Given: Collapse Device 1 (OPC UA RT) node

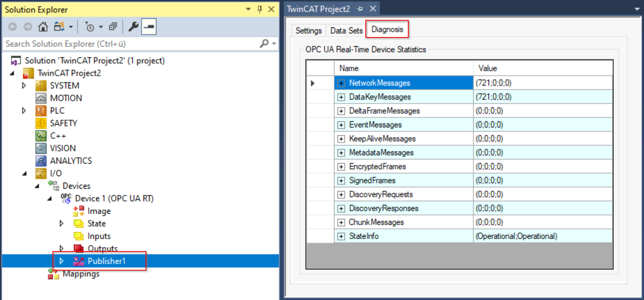Looking at the screenshot, I should point(49,199).
